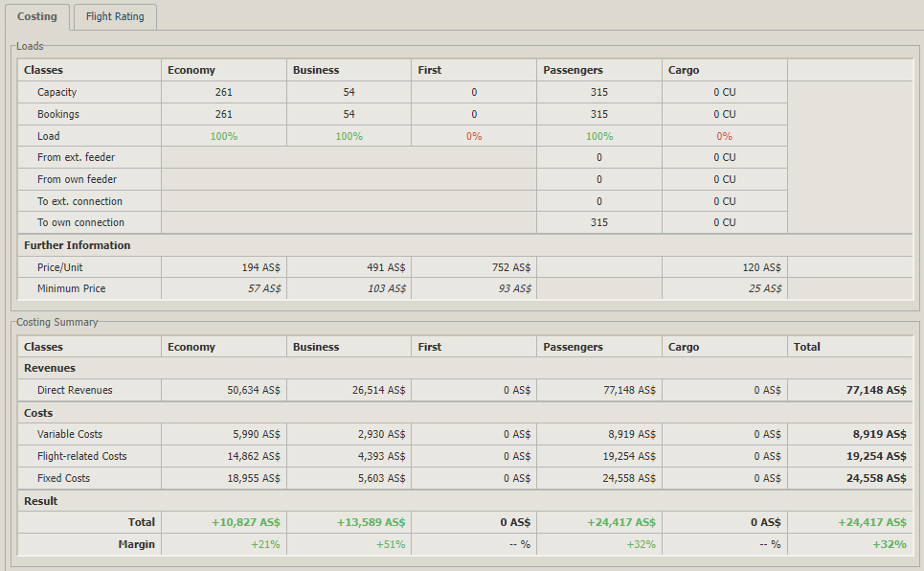Select the Variable Costs row label
This screenshot has height=571, width=924.
[x=70, y=434]
